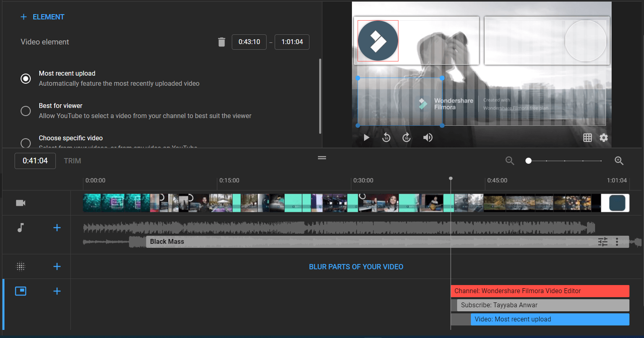Click the audio music note track icon
Screen dimensions: 644x338
point(21,228)
